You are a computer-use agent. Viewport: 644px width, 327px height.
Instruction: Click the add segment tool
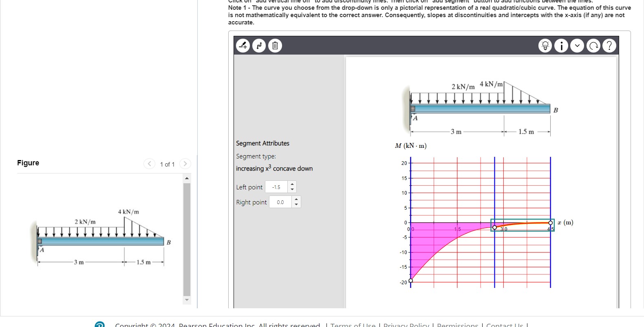(x=259, y=45)
